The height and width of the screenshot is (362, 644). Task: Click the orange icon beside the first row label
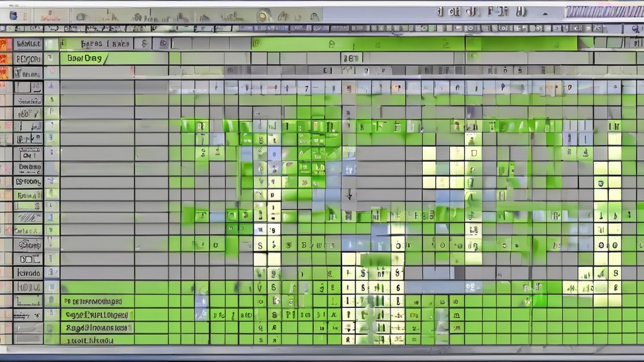(x=5, y=44)
